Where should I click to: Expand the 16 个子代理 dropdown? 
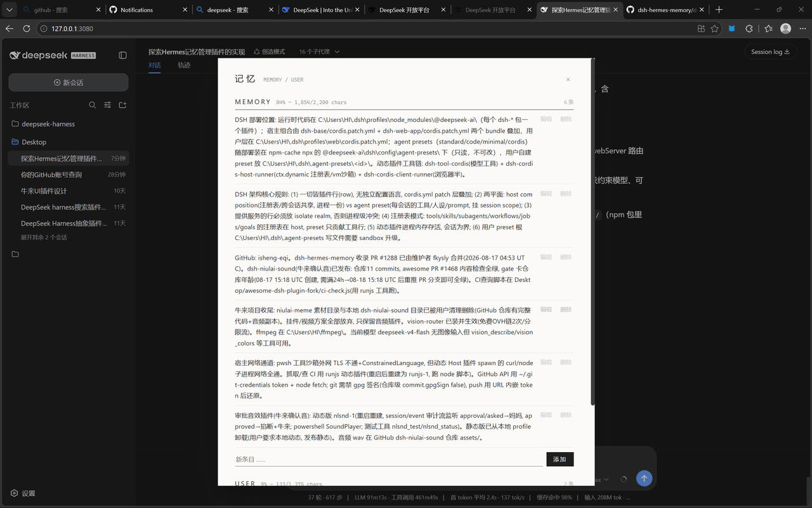pyautogui.click(x=319, y=51)
